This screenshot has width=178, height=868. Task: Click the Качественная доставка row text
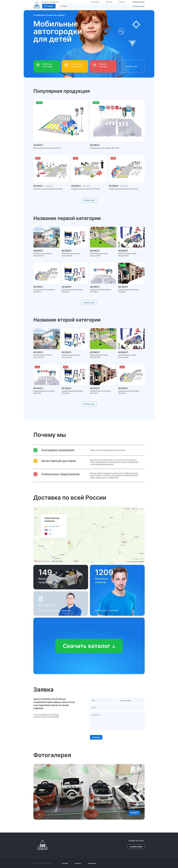58,461
